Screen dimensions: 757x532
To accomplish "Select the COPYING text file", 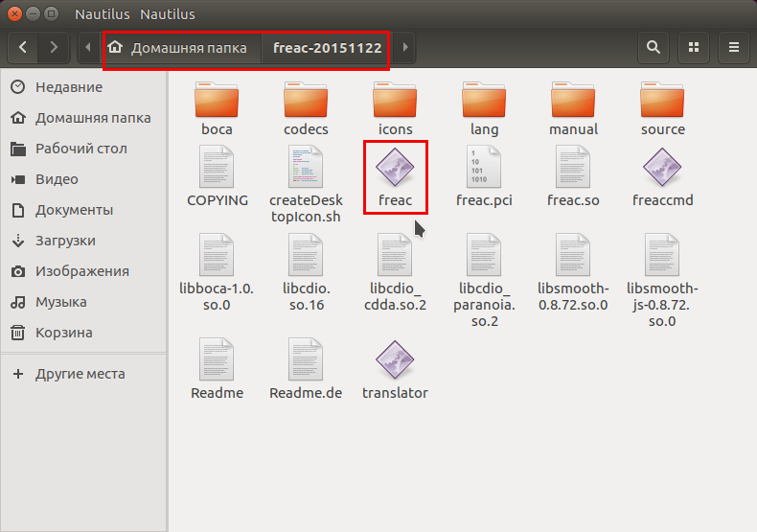I will point(217,176).
